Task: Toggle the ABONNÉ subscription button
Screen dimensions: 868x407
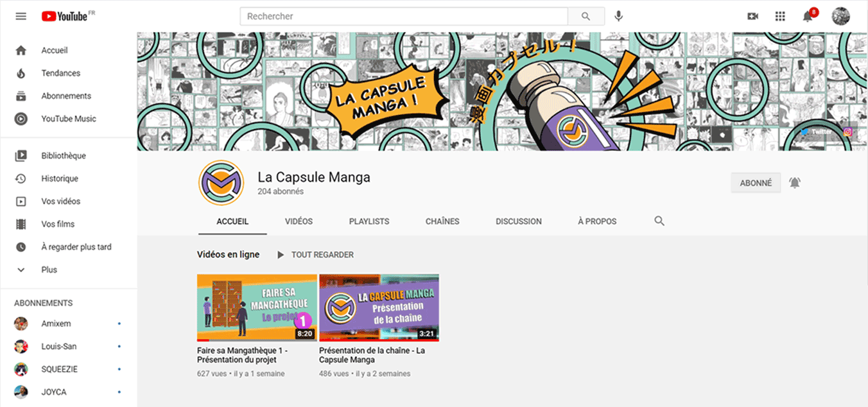Action: tap(756, 183)
